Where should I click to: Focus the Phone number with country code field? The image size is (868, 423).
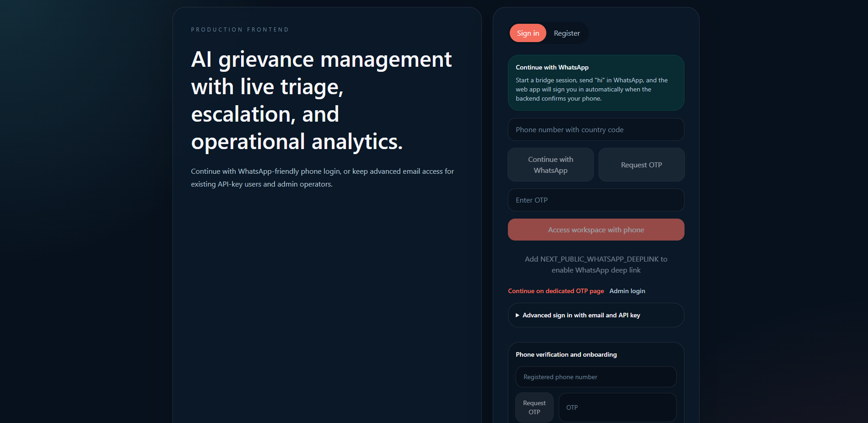(x=596, y=129)
